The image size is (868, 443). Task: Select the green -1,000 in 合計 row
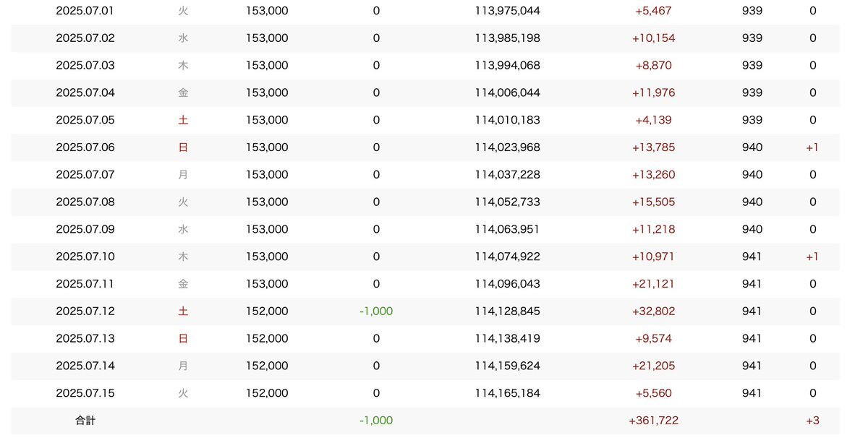(x=376, y=421)
